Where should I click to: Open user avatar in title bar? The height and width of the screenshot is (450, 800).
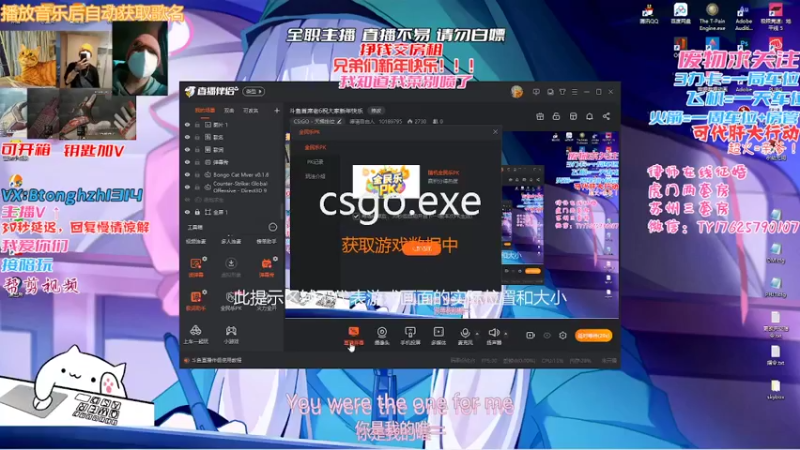[516, 92]
